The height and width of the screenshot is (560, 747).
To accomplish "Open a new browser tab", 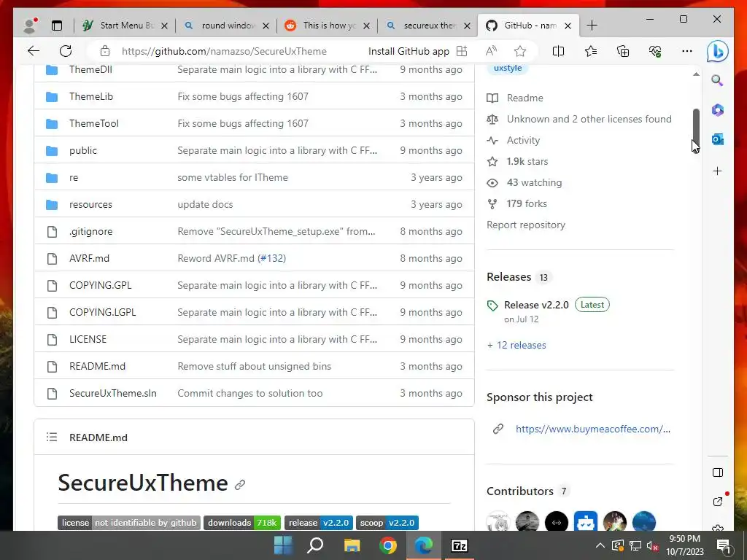I will [x=592, y=26].
